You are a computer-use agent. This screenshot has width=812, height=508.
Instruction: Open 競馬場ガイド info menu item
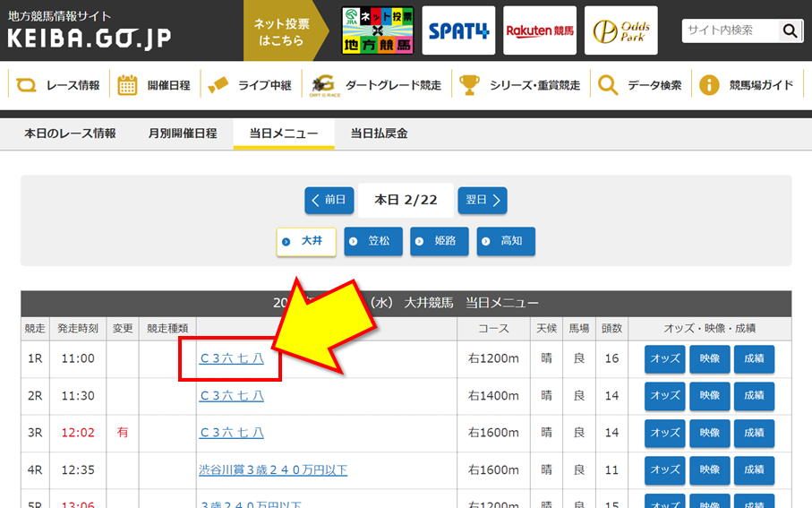click(747, 85)
